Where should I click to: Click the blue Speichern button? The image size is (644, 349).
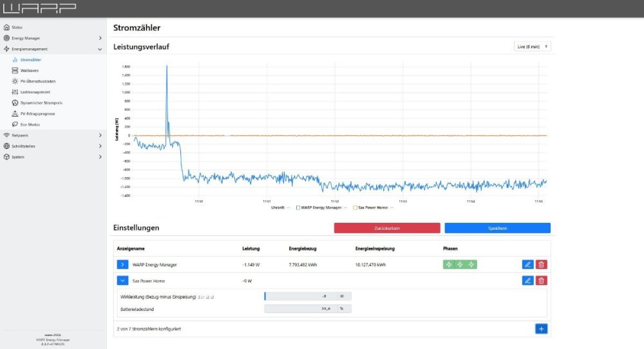point(497,228)
